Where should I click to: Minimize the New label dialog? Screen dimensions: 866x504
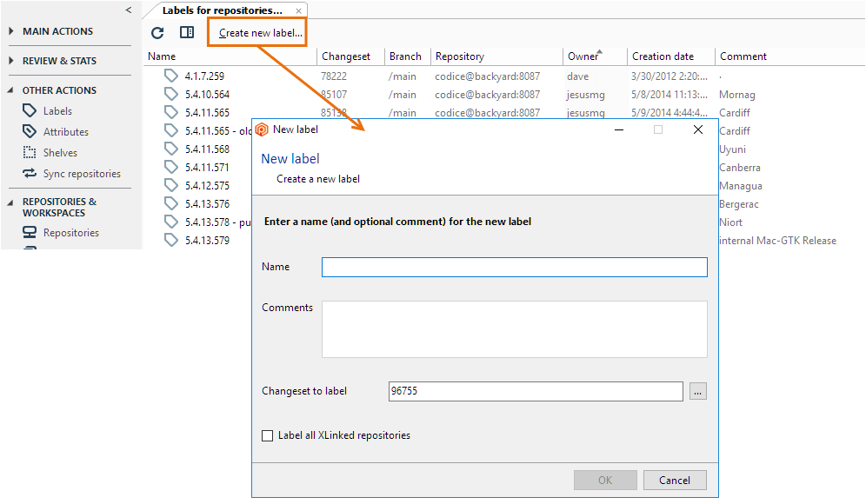point(619,129)
